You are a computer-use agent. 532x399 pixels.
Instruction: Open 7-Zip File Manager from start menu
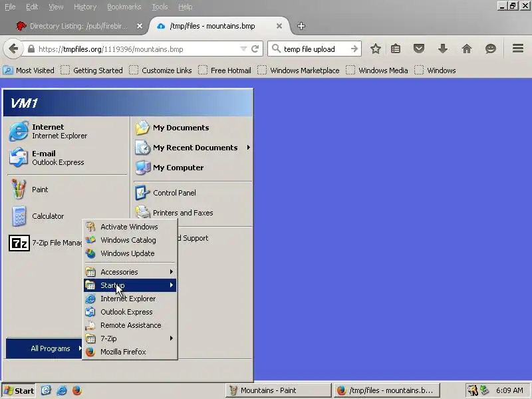point(45,243)
